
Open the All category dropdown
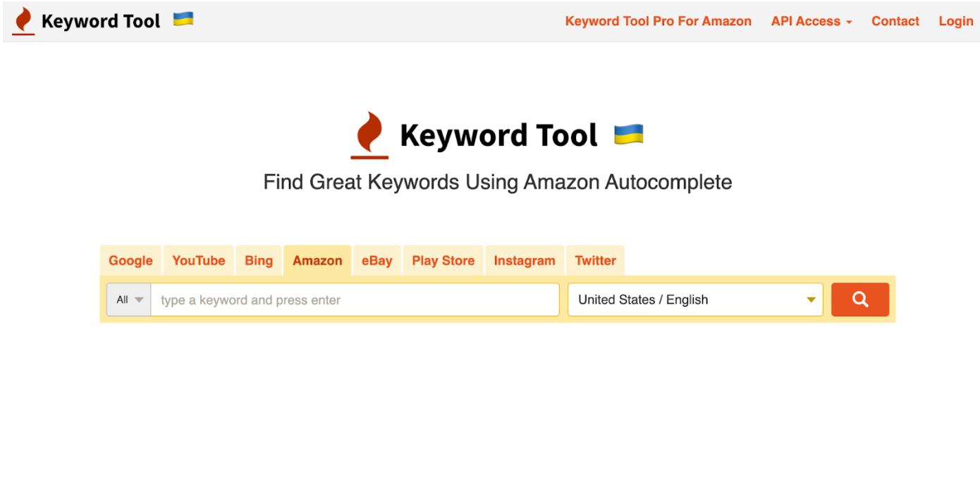click(129, 299)
